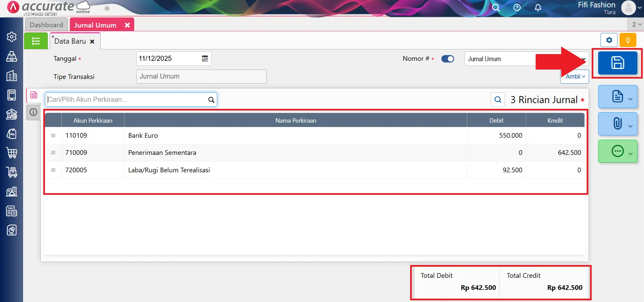Click the yellow lightbulb tips button

(x=628, y=40)
